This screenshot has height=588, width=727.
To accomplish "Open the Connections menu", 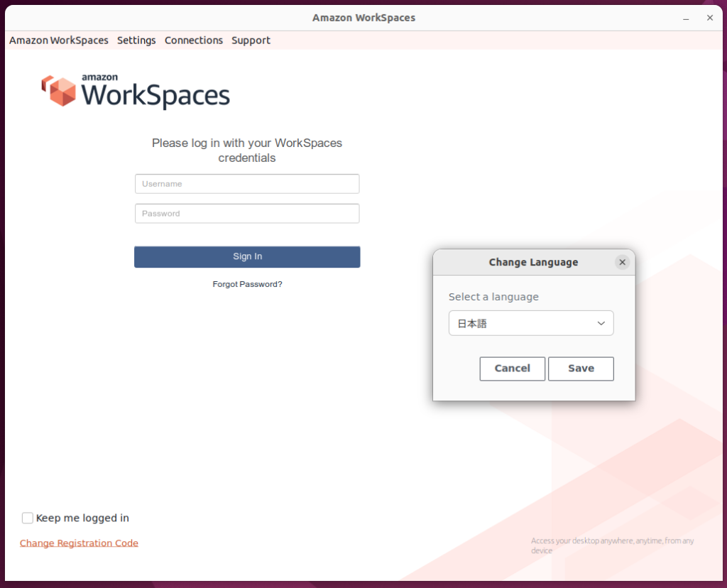I will pyautogui.click(x=193, y=40).
